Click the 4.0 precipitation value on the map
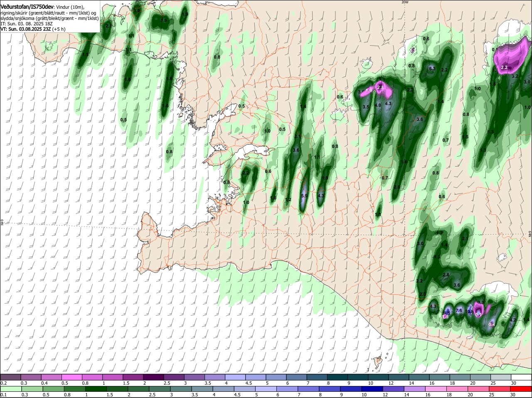532x398 pixels. pos(378,106)
